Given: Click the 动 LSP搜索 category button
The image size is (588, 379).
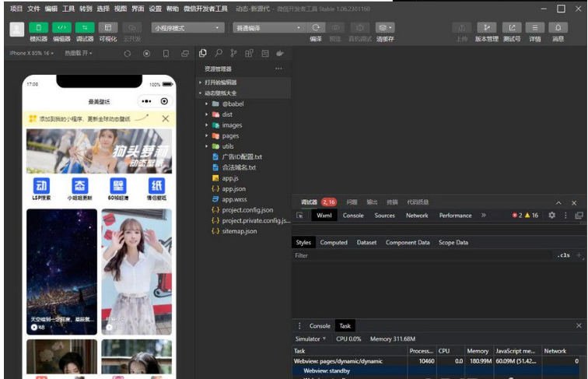Looking at the screenshot, I should 42,186.
